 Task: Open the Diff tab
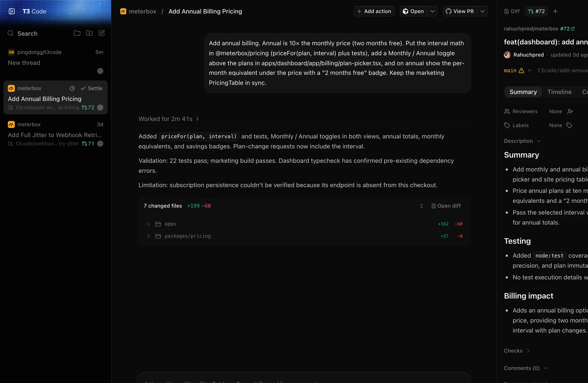(x=512, y=11)
